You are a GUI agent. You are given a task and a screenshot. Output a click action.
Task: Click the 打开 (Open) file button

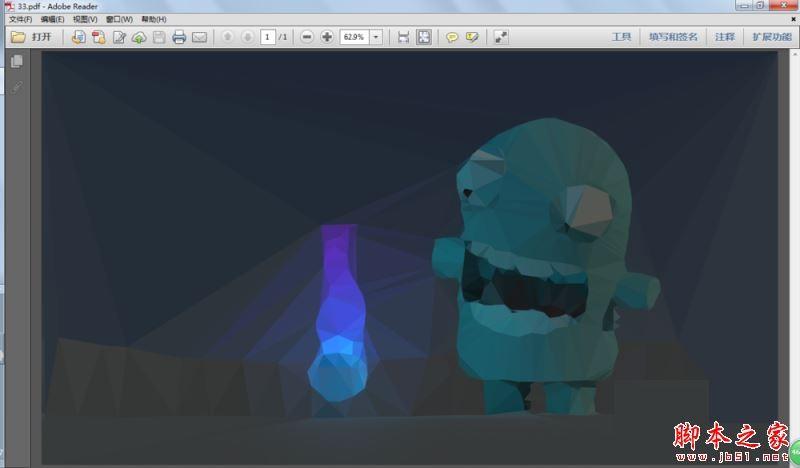pos(31,37)
